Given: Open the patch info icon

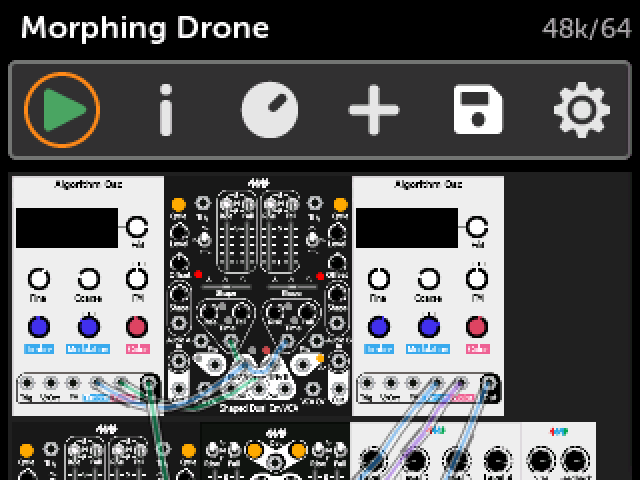Looking at the screenshot, I should pyautogui.click(x=166, y=110).
